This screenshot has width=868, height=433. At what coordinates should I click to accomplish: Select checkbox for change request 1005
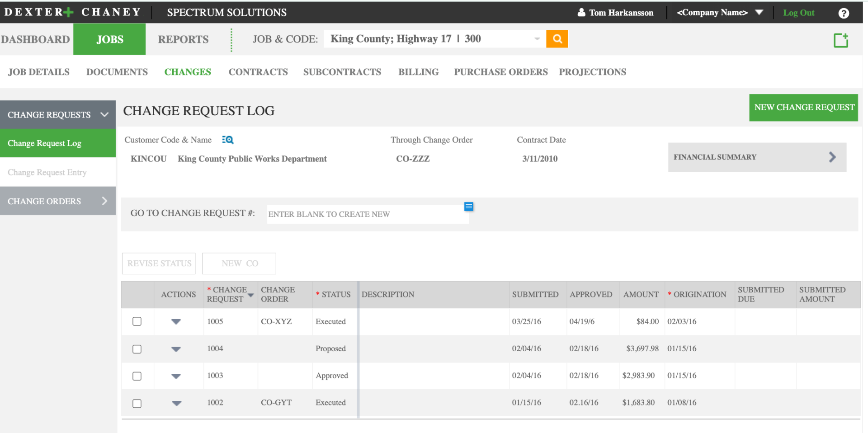[137, 321]
